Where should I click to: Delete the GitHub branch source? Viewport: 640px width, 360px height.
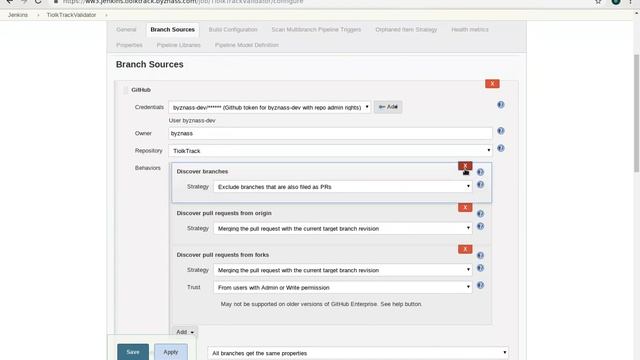point(492,84)
